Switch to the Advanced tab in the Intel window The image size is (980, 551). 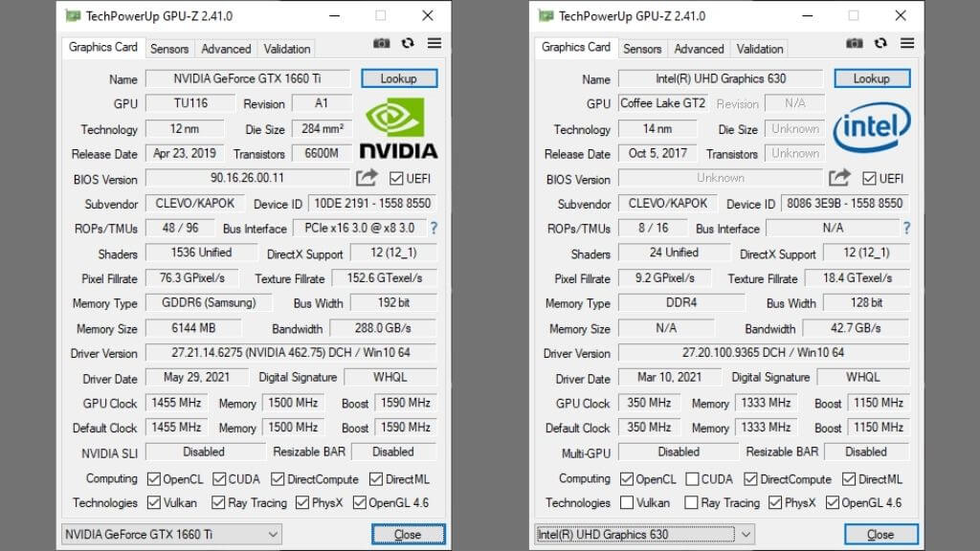pos(699,49)
